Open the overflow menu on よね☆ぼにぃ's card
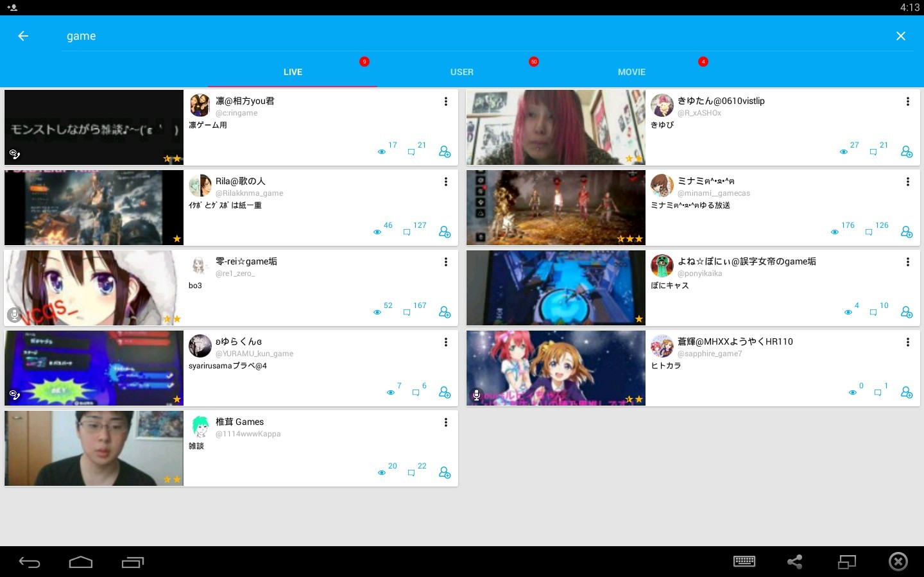The width and height of the screenshot is (924, 577). point(908,262)
